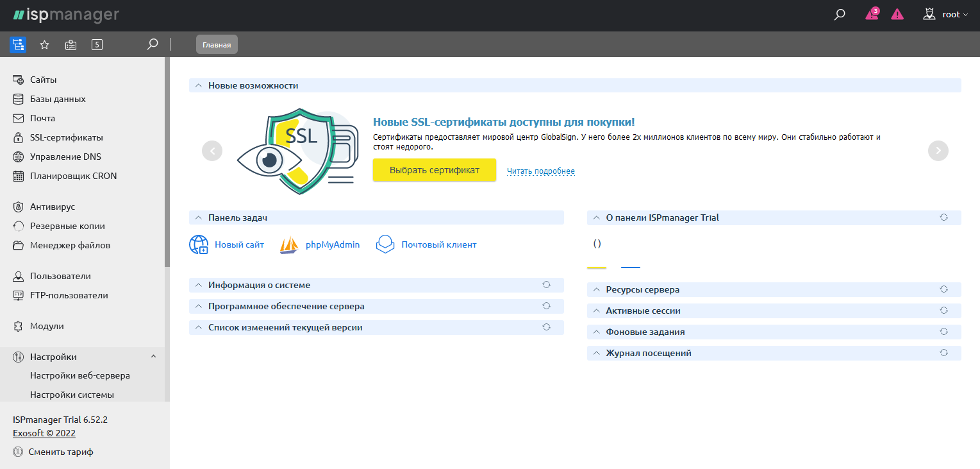Refresh the Активные сессии block
This screenshot has height=469, width=980.
(x=944, y=311)
